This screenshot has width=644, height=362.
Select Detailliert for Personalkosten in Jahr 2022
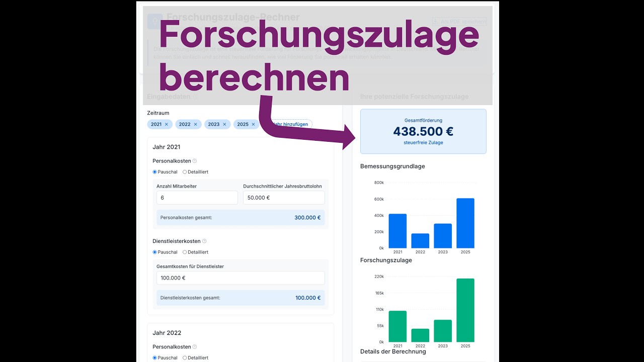pyautogui.click(x=185, y=358)
